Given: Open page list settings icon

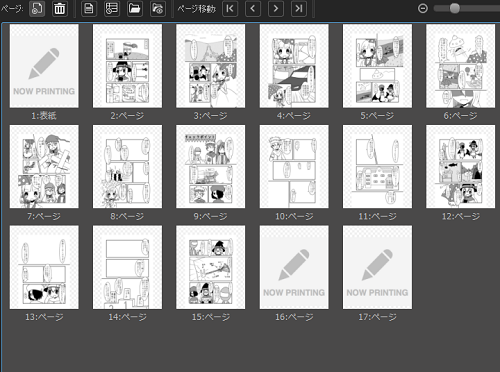Looking at the screenshot, I should coord(112,8).
